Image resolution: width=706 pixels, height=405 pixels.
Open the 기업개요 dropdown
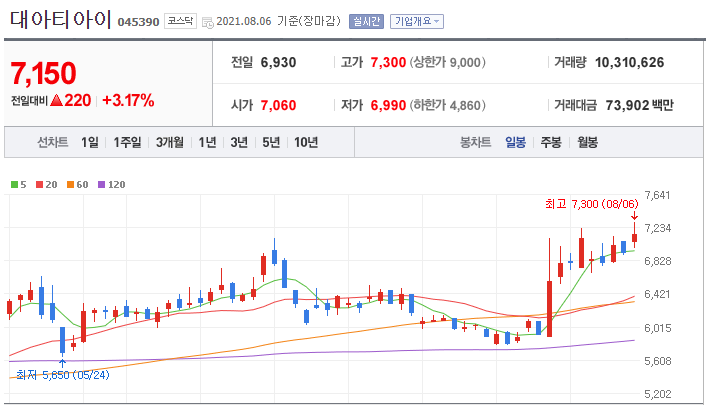[417, 21]
